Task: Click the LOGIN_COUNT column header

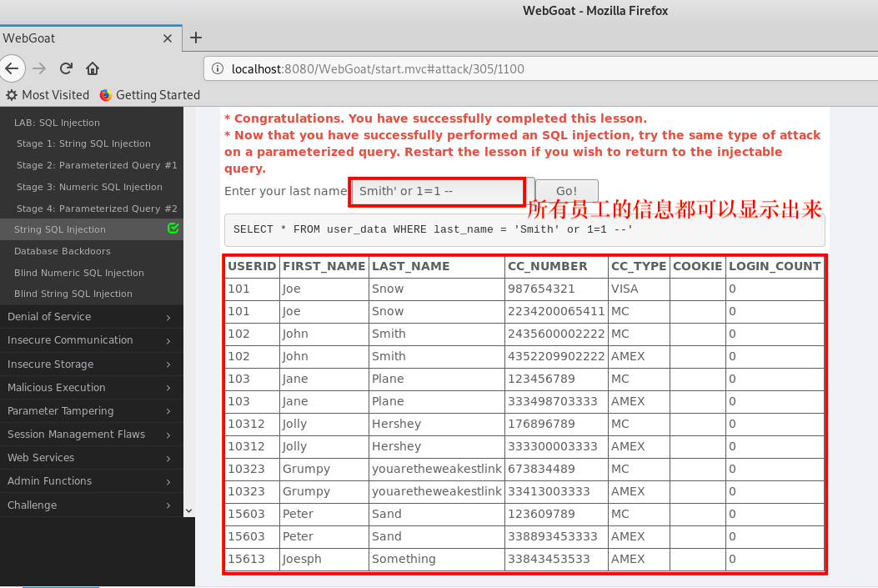Action: tap(775, 267)
